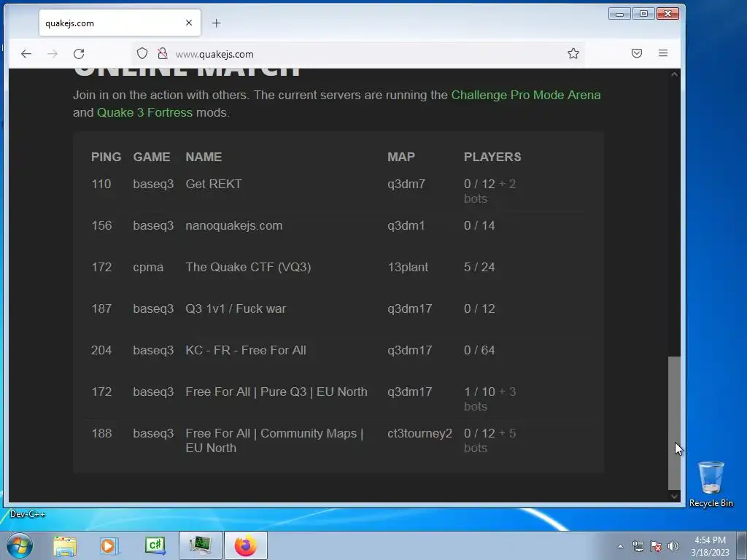This screenshot has height=560, width=747.
Task: Open the network tray icon
Action: pyautogui.click(x=638, y=546)
